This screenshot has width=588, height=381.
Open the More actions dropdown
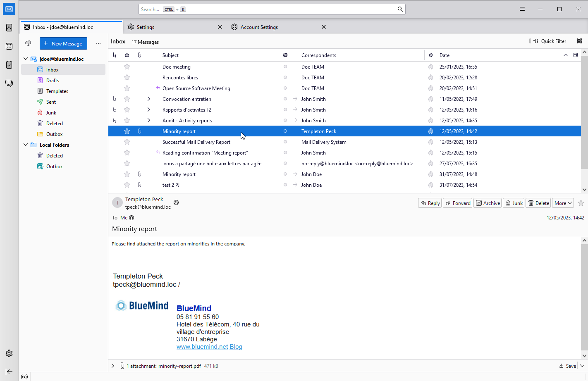click(563, 203)
